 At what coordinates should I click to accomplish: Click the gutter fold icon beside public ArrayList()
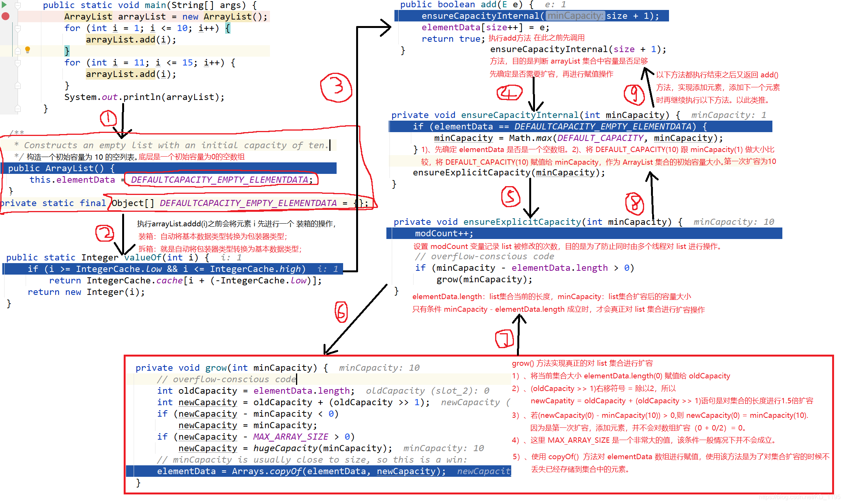(x=18, y=168)
